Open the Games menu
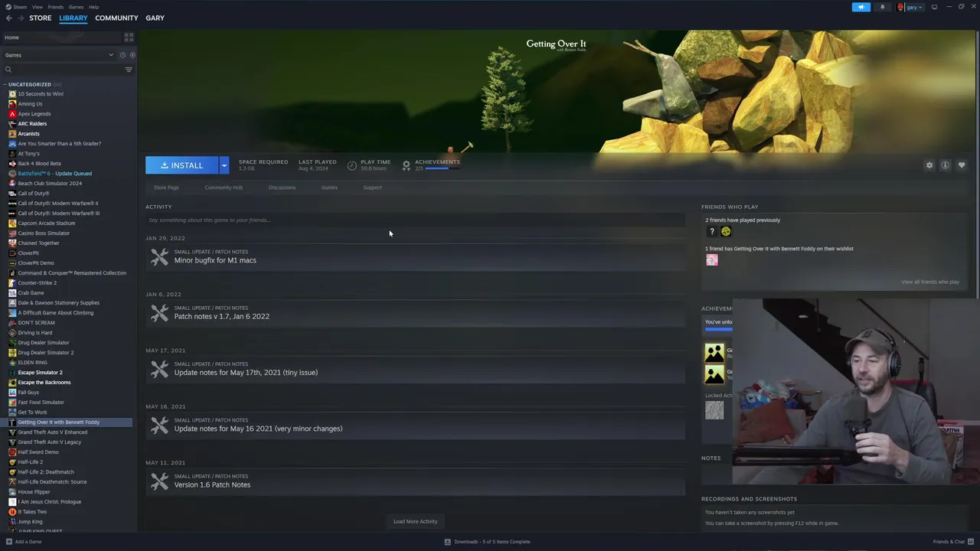 (x=76, y=7)
